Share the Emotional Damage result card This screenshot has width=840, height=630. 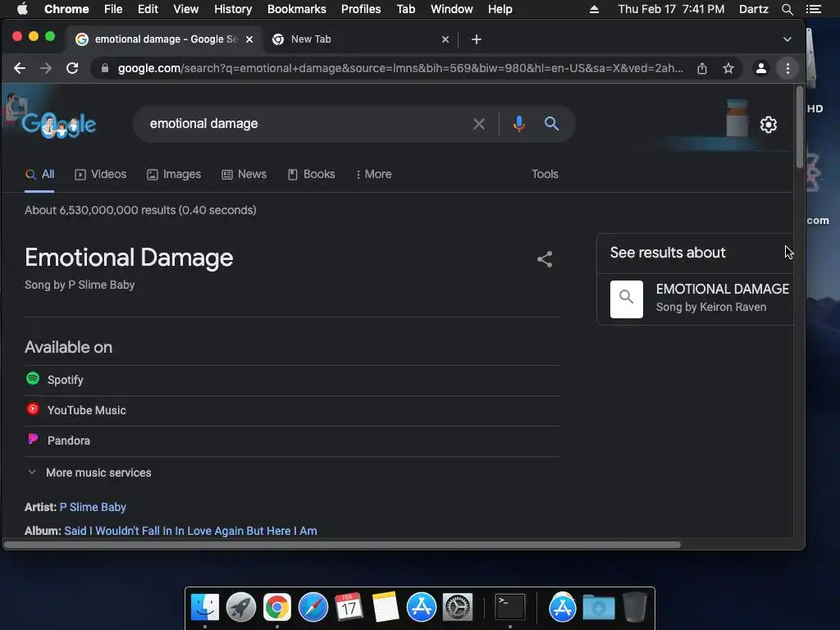[545, 260]
